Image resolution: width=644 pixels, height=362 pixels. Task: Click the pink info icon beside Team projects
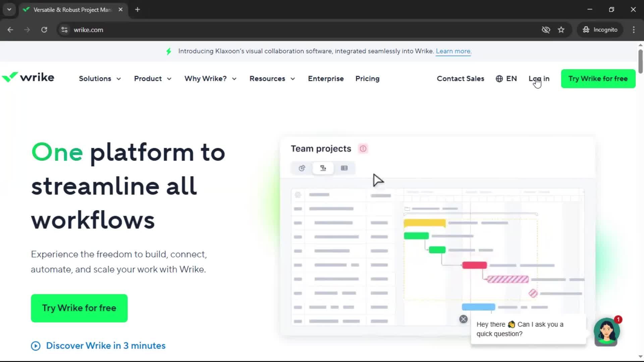click(x=363, y=148)
